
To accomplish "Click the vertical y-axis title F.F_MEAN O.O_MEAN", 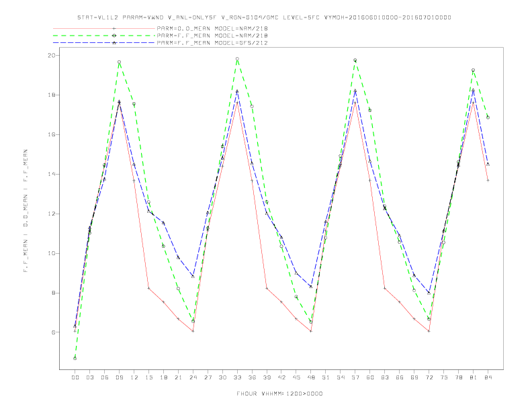I will [26, 211].
